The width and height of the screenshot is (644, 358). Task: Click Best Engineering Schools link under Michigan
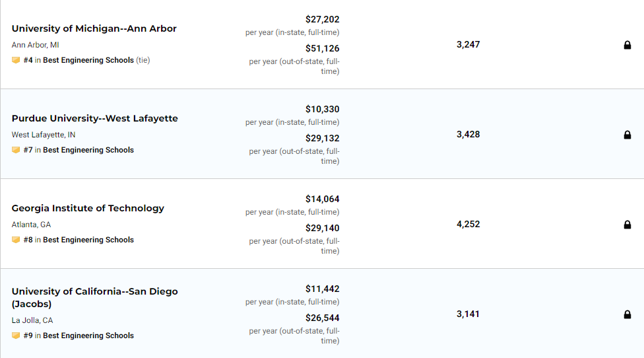pos(88,60)
